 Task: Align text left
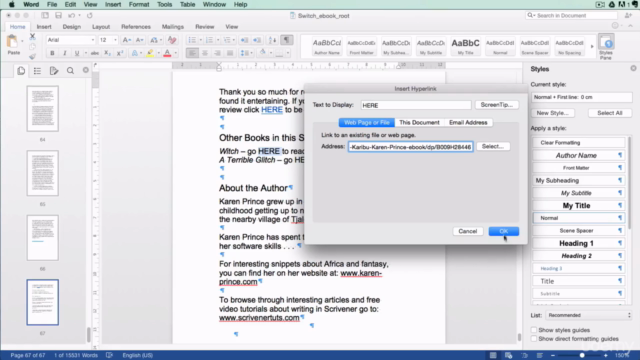click(x=192, y=53)
